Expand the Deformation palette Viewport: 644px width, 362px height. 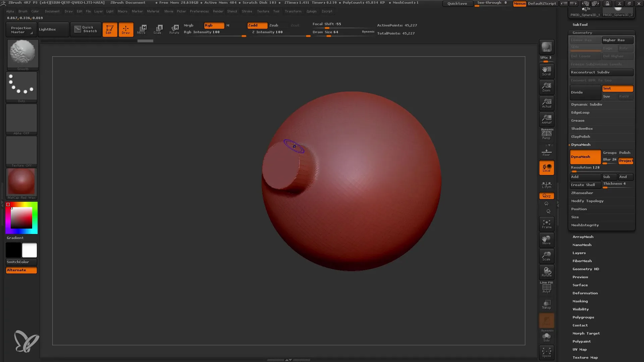585,293
